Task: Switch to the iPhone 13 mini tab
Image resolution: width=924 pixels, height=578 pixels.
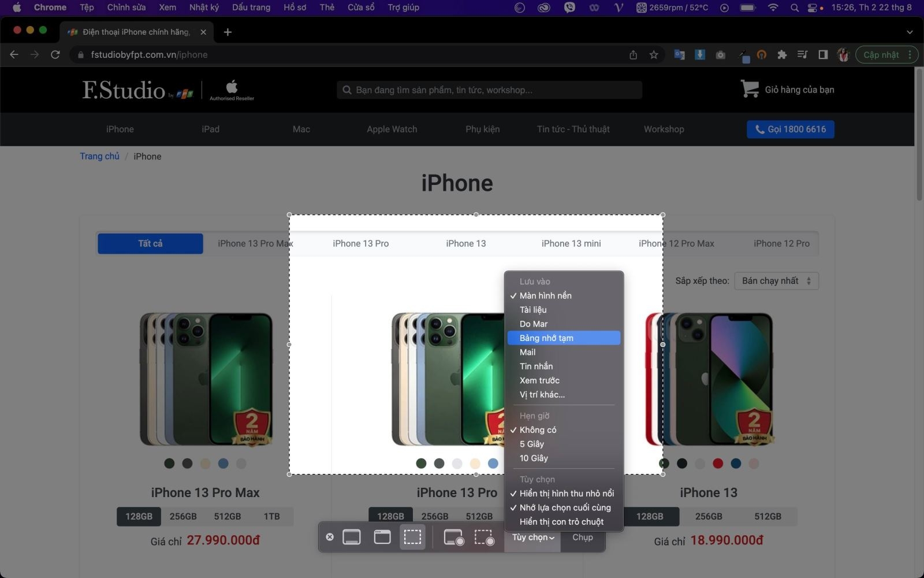Action: (571, 243)
